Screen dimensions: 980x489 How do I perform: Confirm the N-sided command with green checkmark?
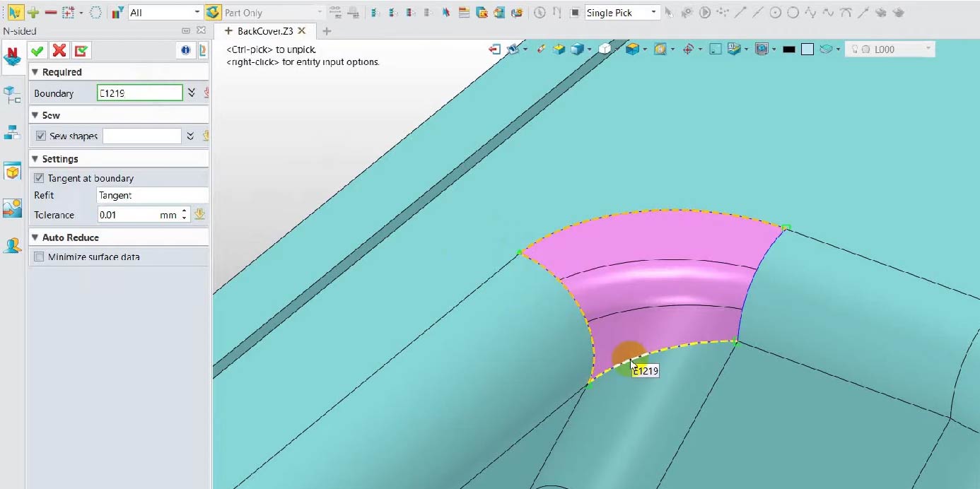[37, 50]
